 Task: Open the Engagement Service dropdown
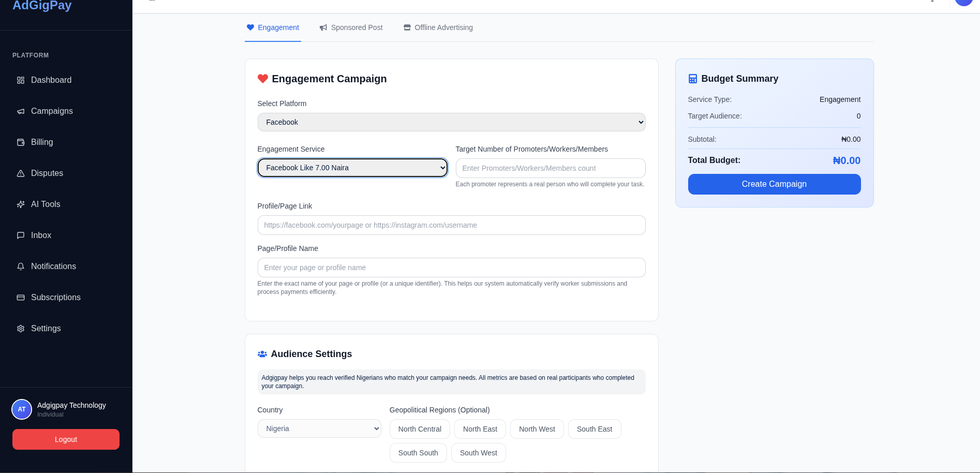(x=352, y=168)
